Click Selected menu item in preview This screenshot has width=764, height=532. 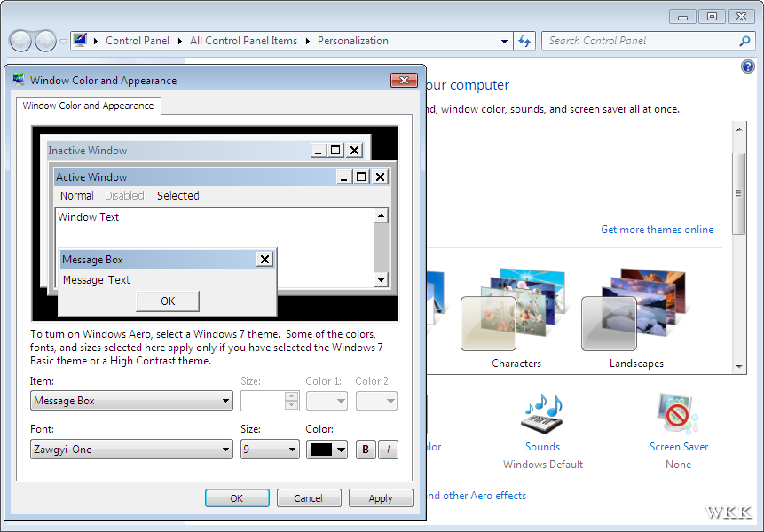177,196
